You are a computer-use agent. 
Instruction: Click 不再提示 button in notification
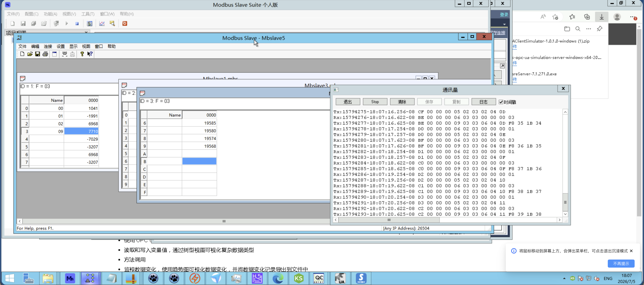click(x=621, y=264)
